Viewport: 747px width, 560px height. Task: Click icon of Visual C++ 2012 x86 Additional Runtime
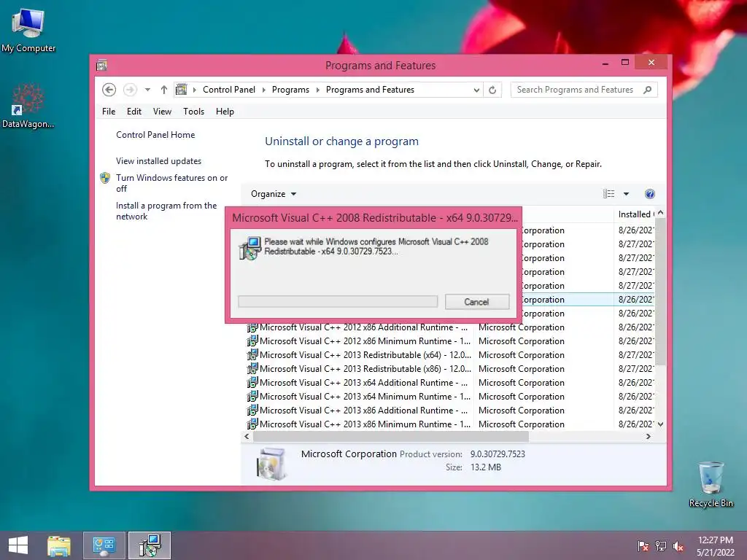point(252,327)
